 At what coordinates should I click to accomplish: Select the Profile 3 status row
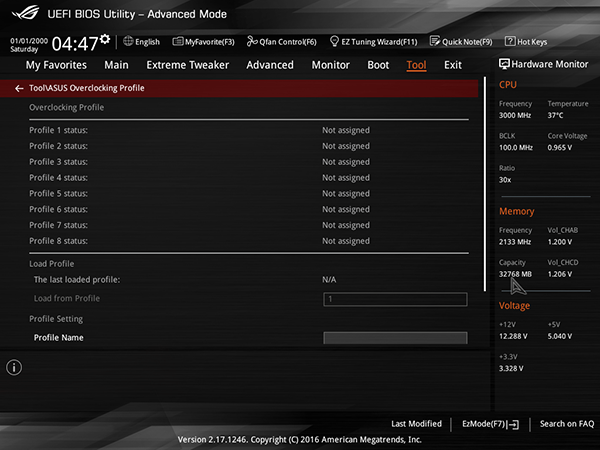point(249,162)
